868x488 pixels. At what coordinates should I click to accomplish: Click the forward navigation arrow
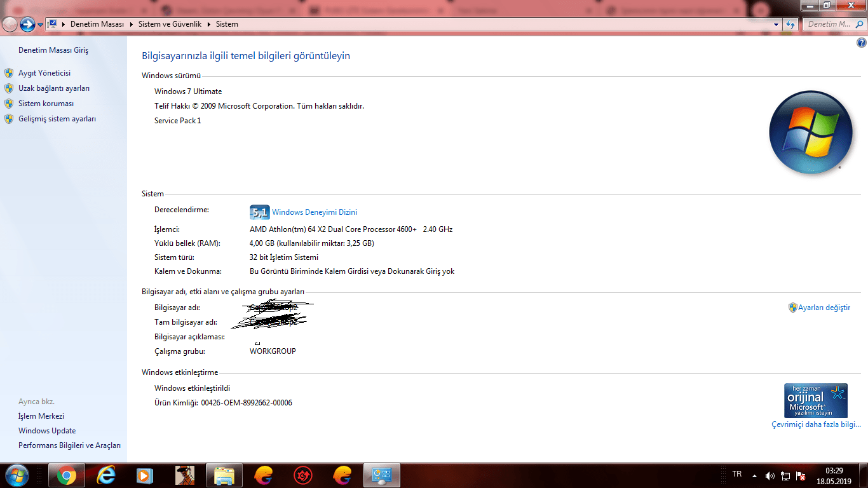click(x=27, y=24)
